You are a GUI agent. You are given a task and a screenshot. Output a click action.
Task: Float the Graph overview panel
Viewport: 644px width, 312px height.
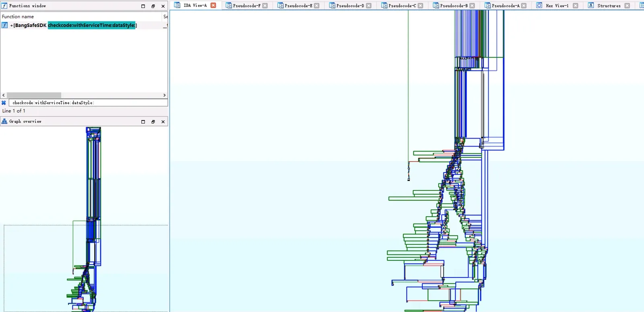[x=153, y=122]
